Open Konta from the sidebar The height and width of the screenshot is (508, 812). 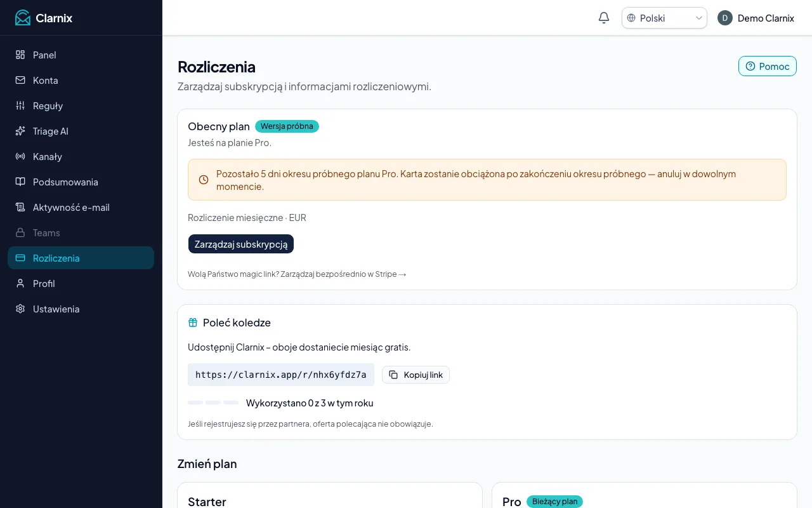click(x=81, y=81)
